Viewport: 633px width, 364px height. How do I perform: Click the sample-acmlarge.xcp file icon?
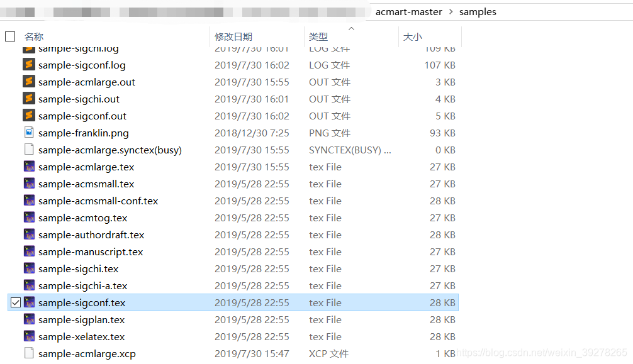click(29, 353)
